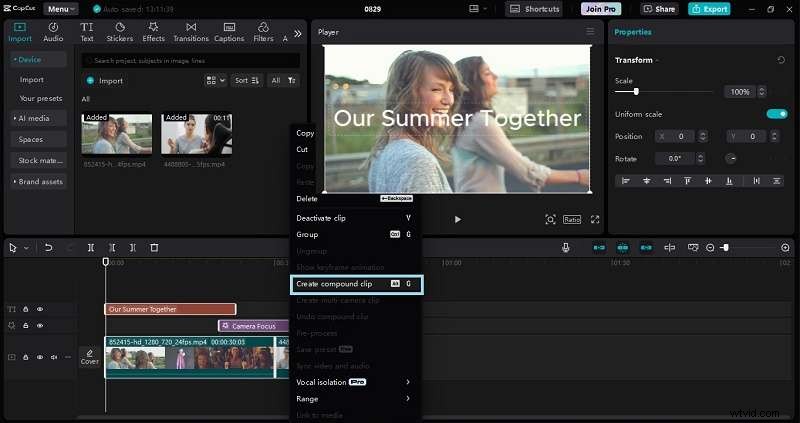800x423 pixels.
Task: Open the Text tab
Action: (87, 32)
